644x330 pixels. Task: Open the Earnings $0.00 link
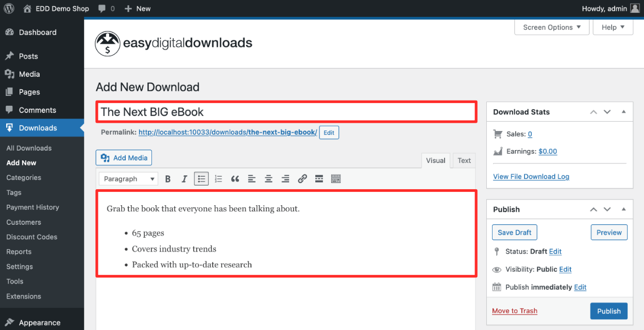[x=548, y=152]
